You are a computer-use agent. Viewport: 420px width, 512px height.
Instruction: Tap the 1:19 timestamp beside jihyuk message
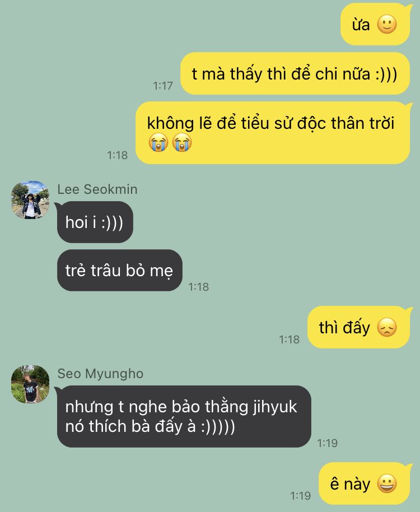point(327,443)
